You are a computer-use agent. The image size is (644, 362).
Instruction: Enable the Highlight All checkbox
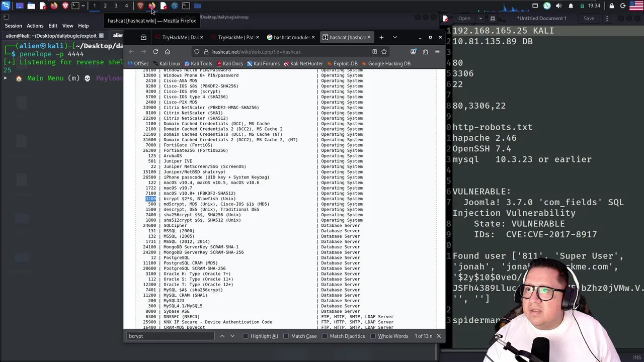[x=246, y=336]
